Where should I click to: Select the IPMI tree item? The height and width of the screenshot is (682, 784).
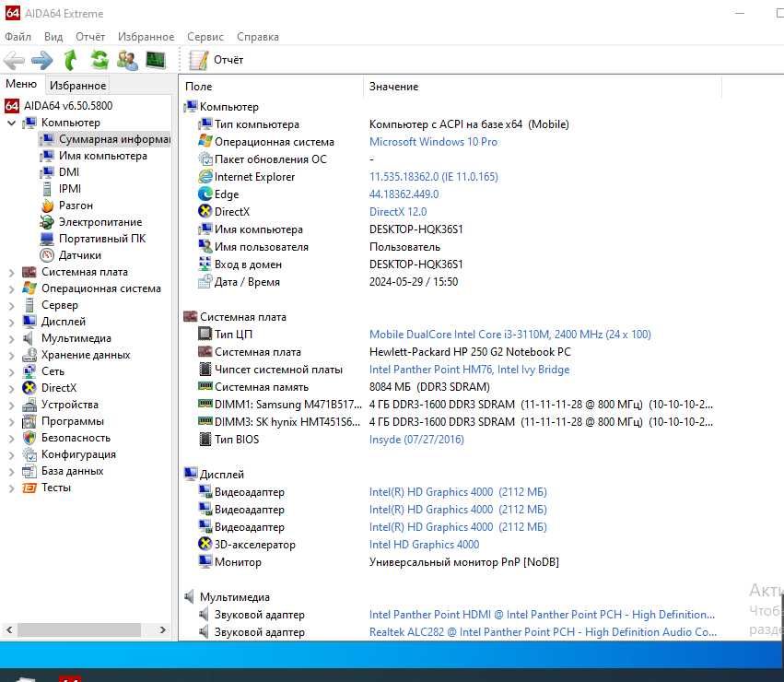pyautogui.click(x=69, y=189)
